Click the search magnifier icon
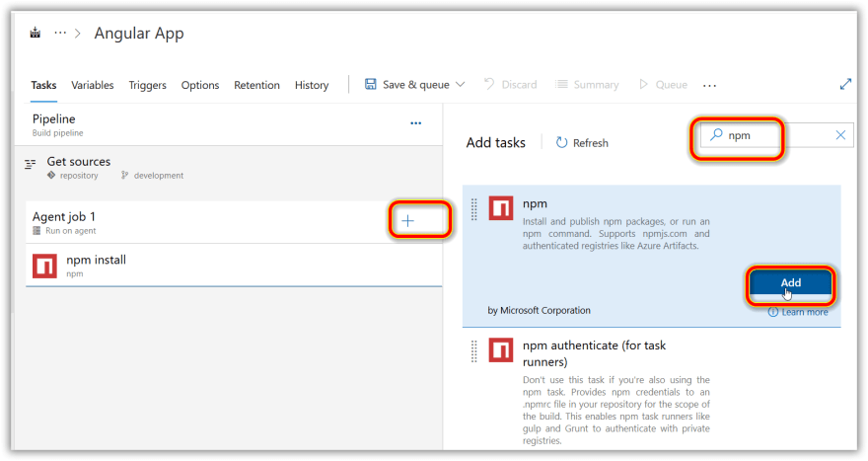The height and width of the screenshot is (461, 868). 716,134
